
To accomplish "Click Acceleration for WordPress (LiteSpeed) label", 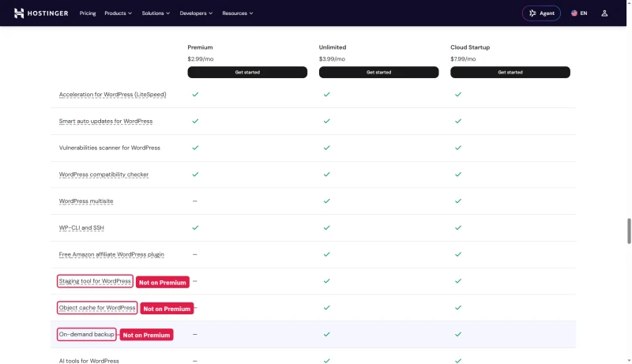I will [x=112, y=95].
